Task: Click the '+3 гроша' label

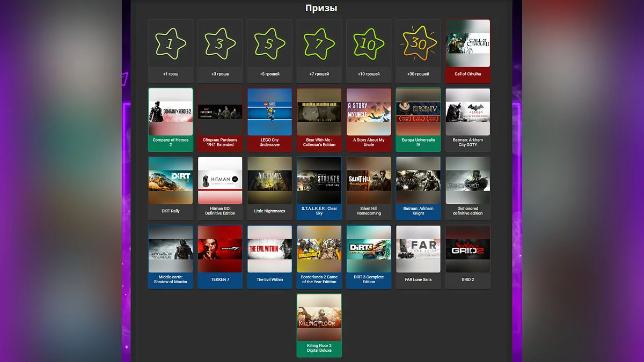Action: 220,74
